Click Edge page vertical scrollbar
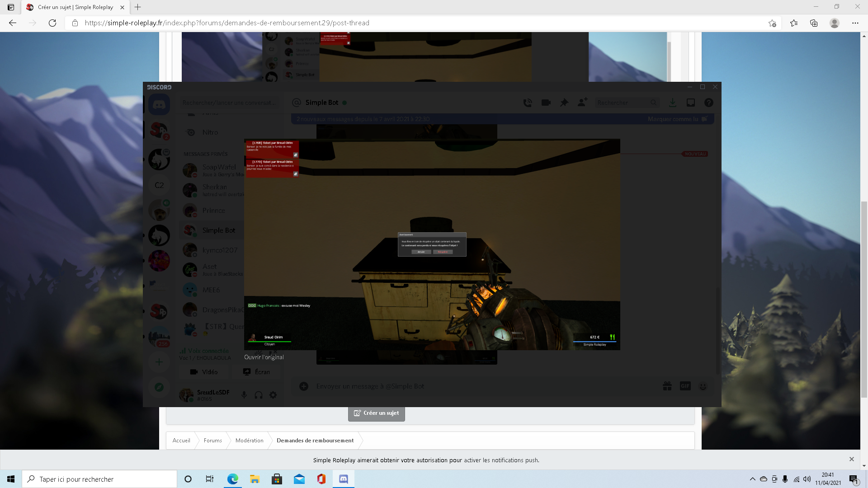The image size is (868, 488). coord(864,299)
